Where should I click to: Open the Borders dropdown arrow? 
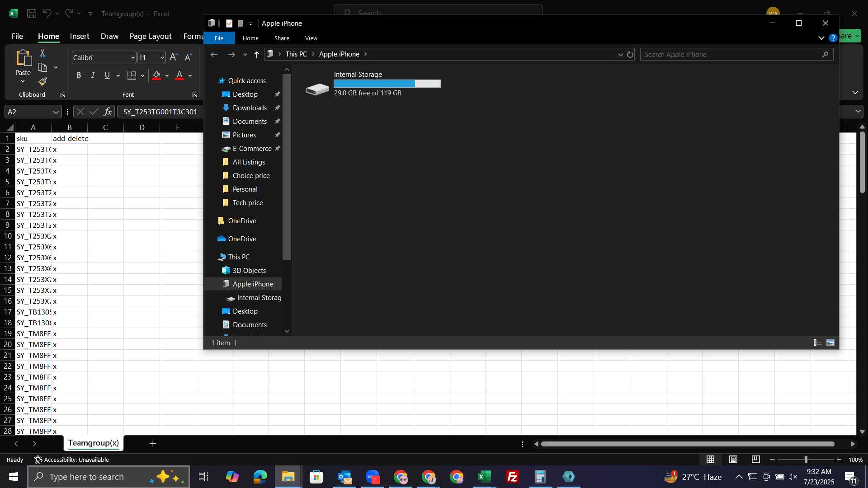(142, 75)
